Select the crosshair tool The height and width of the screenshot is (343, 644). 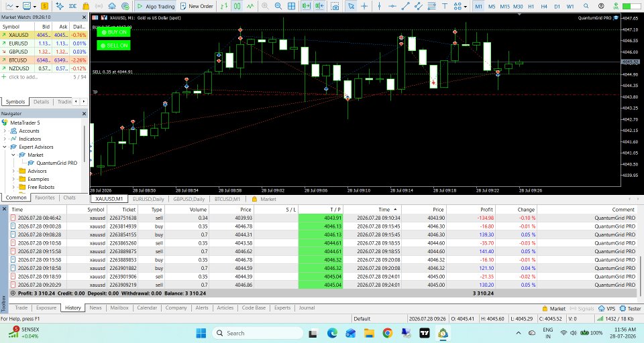[x=364, y=6]
